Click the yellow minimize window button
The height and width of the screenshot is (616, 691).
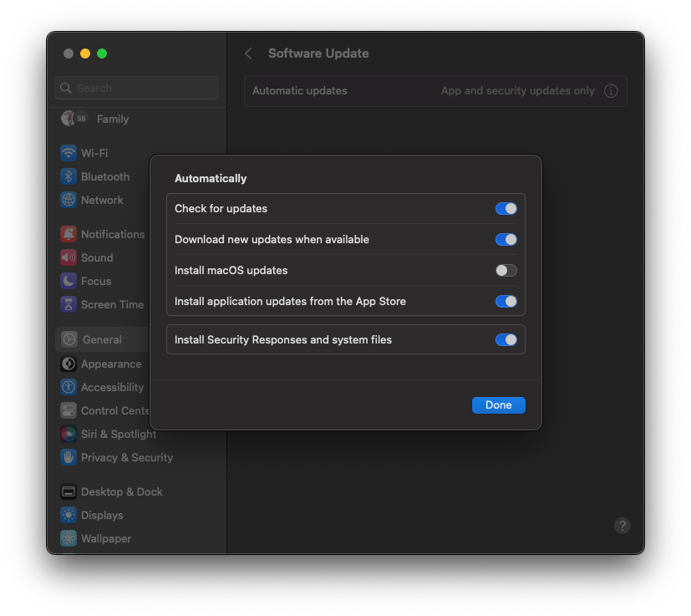pyautogui.click(x=85, y=53)
